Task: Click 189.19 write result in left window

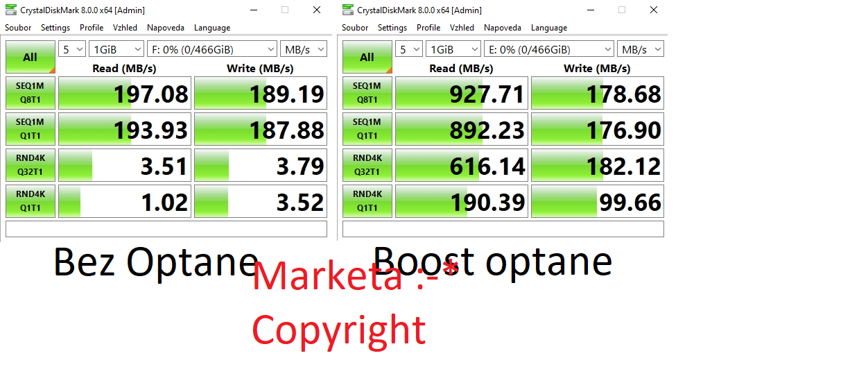Action: coord(261,93)
